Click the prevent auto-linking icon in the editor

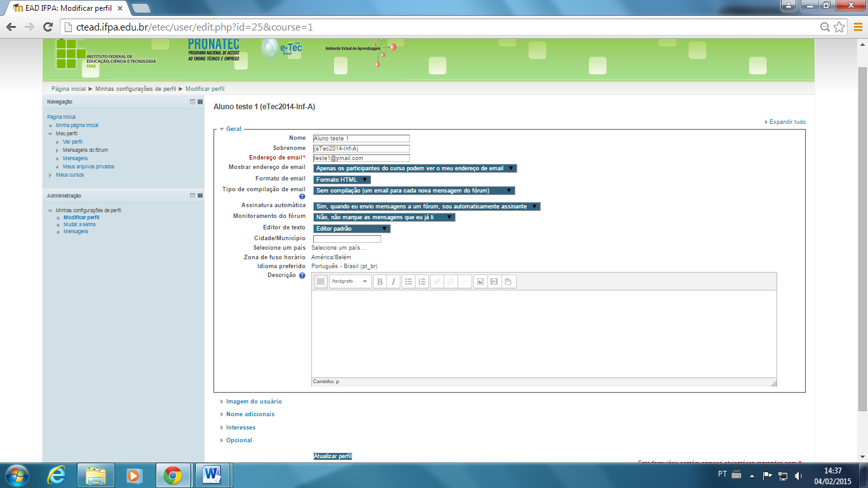pyautogui.click(x=465, y=281)
